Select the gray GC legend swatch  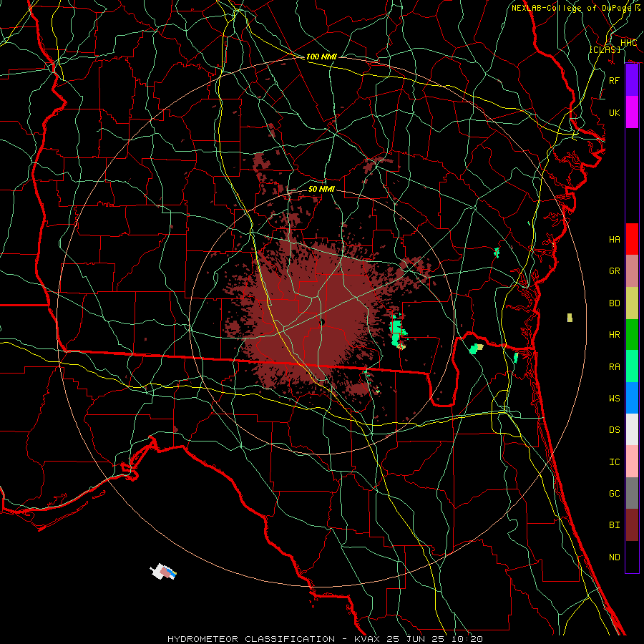pos(632,493)
